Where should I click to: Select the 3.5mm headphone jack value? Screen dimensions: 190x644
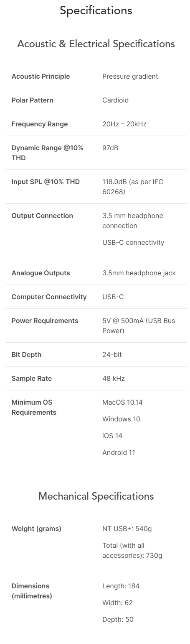139,273
